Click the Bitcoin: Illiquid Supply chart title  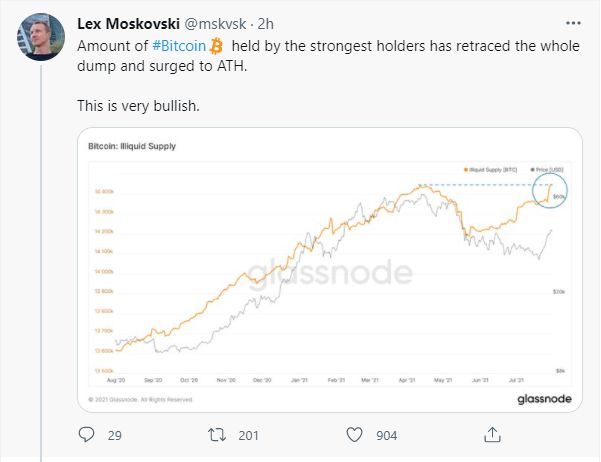pyautogui.click(x=132, y=146)
